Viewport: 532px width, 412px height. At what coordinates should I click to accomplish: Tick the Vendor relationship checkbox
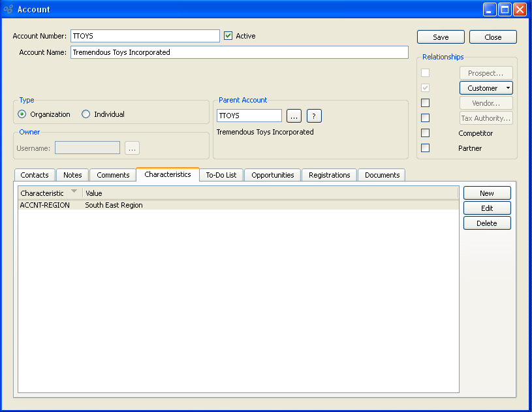(x=425, y=103)
